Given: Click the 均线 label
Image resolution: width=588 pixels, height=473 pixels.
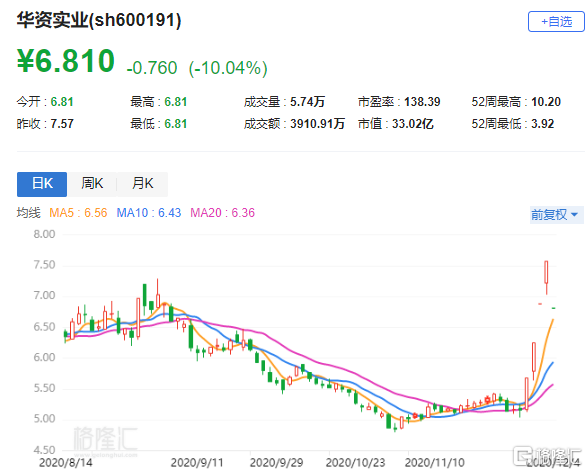Looking at the screenshot, I should pos(28,213).
